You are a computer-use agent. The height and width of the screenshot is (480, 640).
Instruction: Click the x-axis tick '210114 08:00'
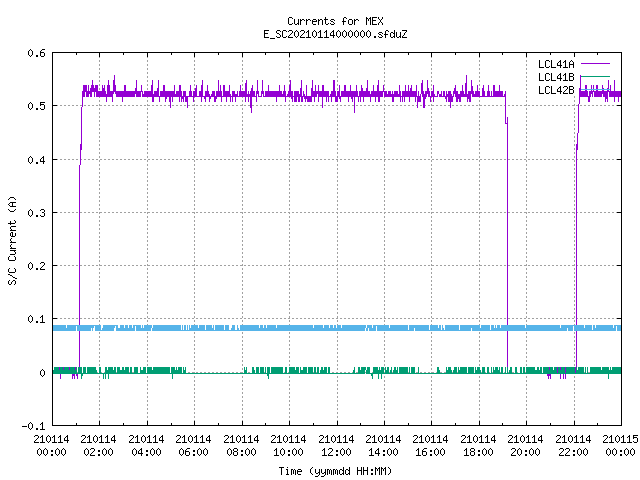point(241,446)
